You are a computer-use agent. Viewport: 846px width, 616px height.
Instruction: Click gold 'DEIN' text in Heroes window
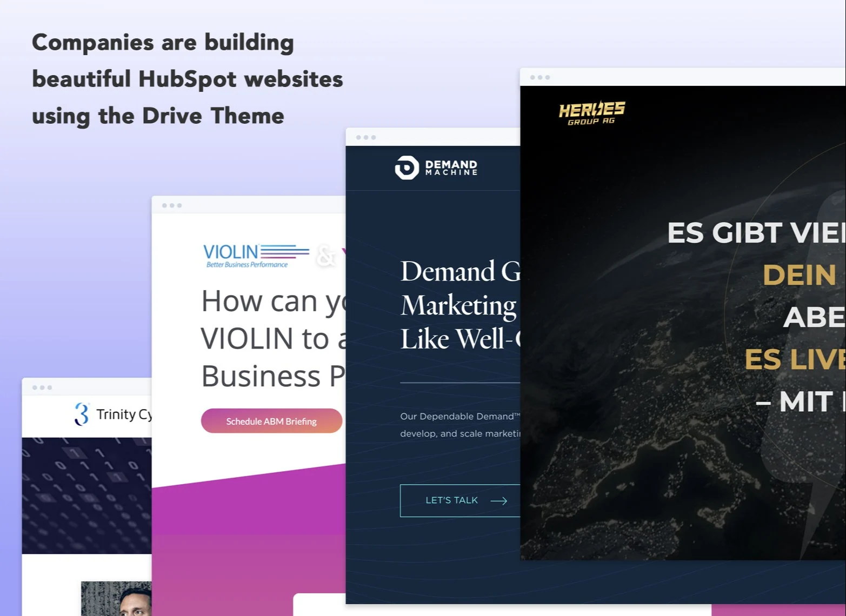point(800,275)
